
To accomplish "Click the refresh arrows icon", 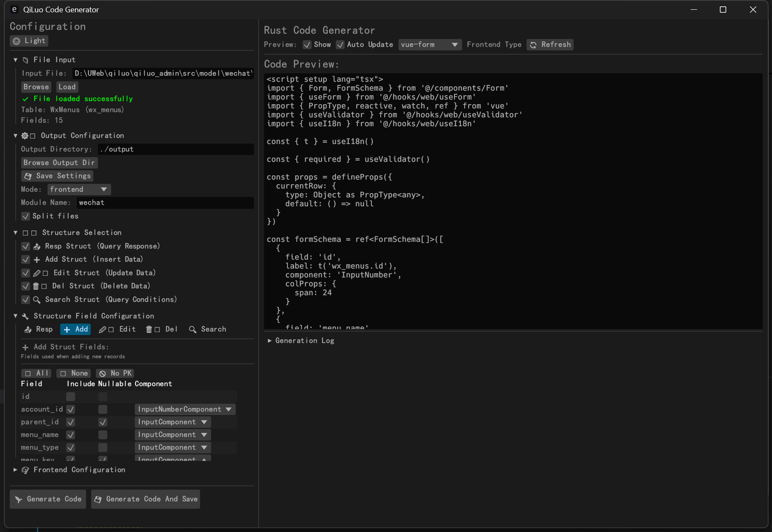I will point(533,45).
